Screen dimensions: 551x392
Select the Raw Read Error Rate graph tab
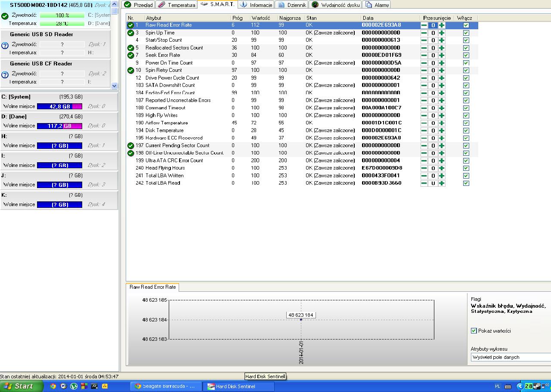(153, 287)
